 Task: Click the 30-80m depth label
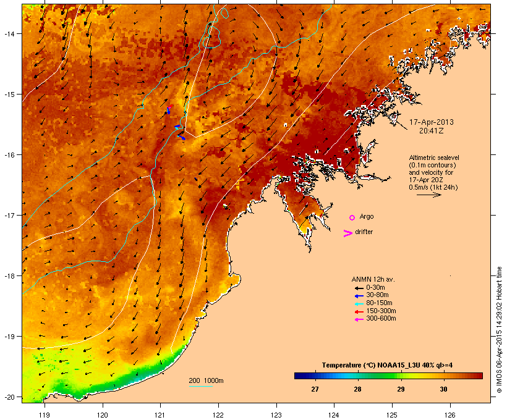pyautogui.click(x=377, y=295)
